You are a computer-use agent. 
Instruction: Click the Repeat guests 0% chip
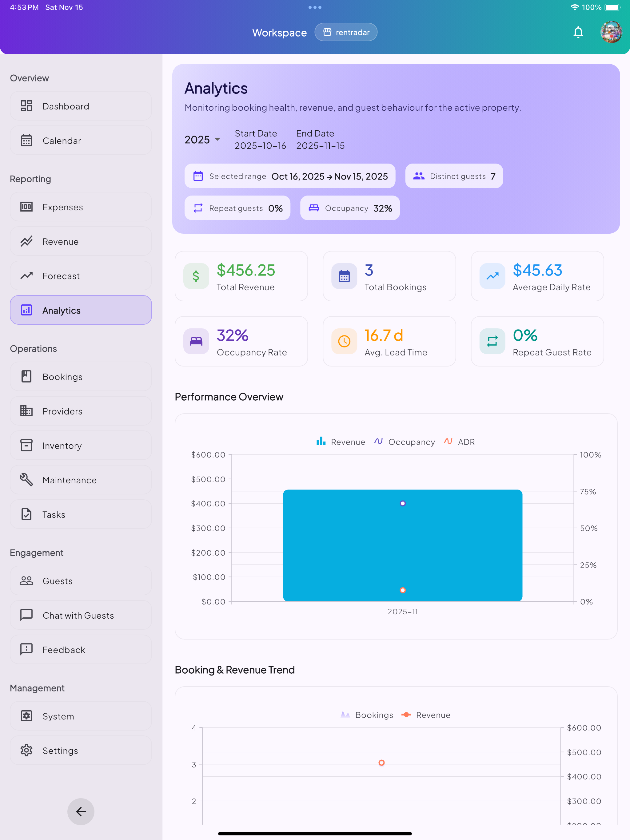[237, 208]
